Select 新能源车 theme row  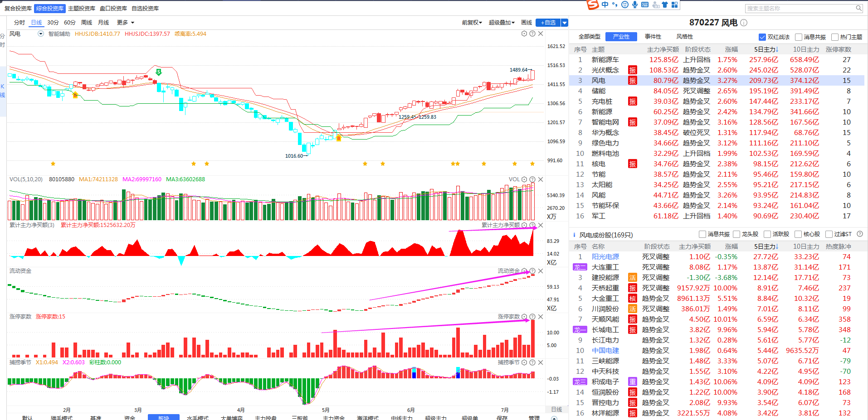tap(717, 60)
